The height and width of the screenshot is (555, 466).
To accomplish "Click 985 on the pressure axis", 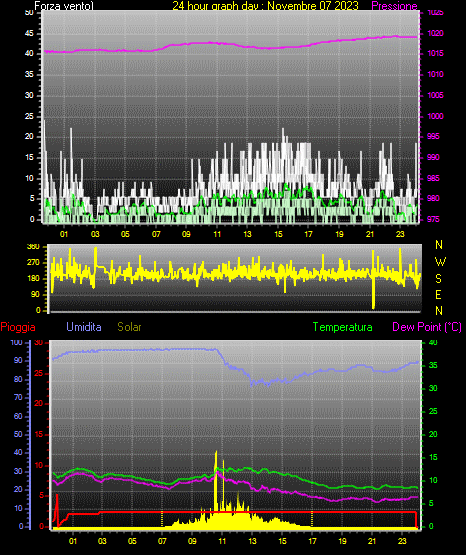I will tap(433, 178).
